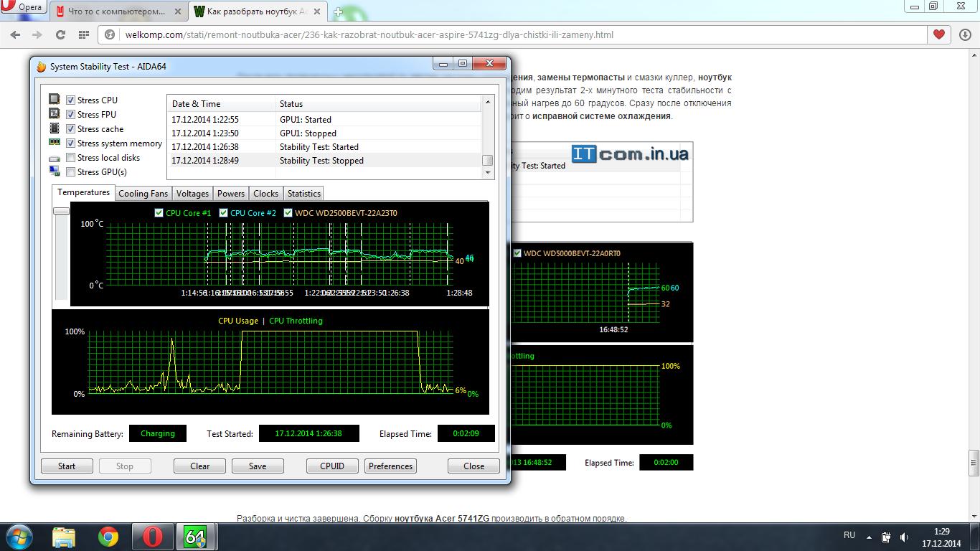This screenshot has height=551, width=980.
Task: Reload the page in Opera
Action: (x=60, y=34)
